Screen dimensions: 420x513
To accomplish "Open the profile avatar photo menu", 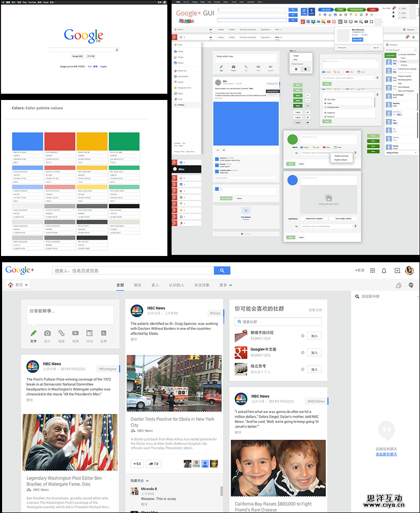I will 410,270.
